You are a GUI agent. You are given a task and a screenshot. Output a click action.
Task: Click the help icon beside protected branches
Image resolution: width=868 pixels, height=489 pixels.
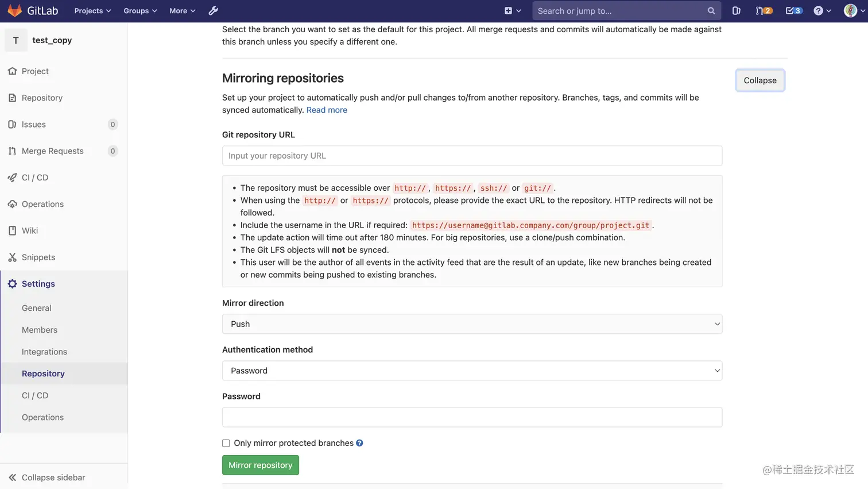click(359, 443)
